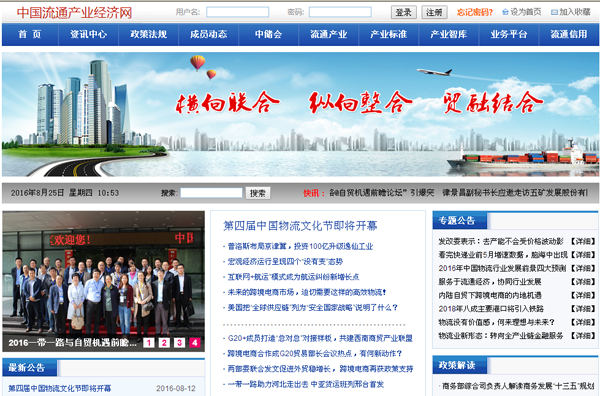600x396 pixels.
Task: Select slide number 3 in photo carousel
Action: pos(179,342)
